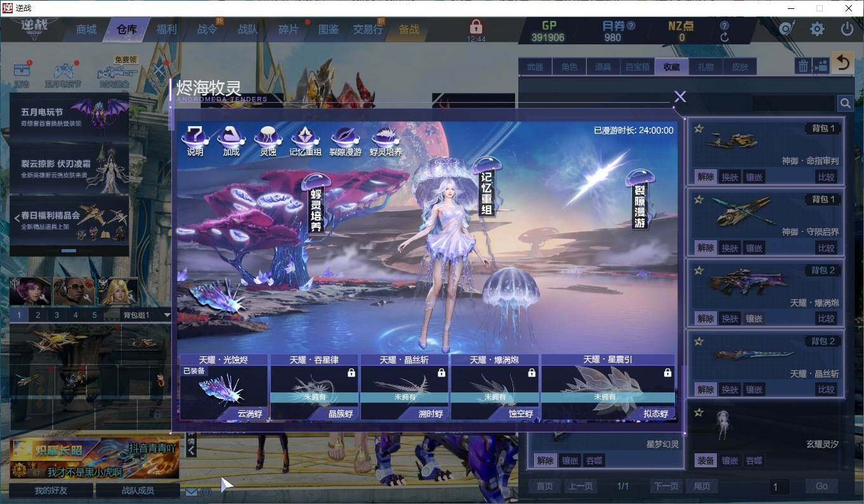This screenshot has width=864, height=504.
Task: Favorite the 神御·守陨启界 star
Action: [x=698, y=199]
